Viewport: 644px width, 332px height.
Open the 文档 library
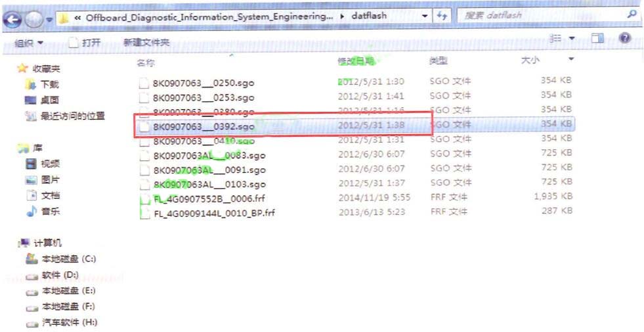click(50, 195)
